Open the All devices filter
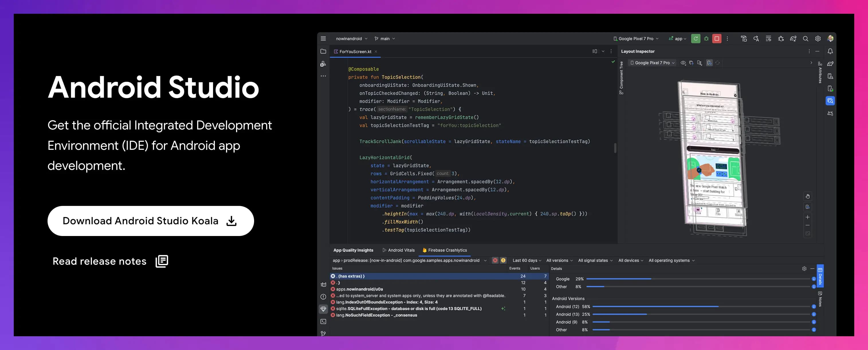Image resolution: width=868 pixels, height=350 pixels. (631, 260)
